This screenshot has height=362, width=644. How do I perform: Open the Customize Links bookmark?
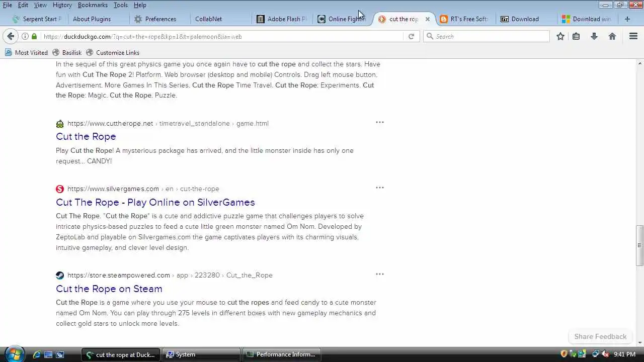click(x=113, y=52)
